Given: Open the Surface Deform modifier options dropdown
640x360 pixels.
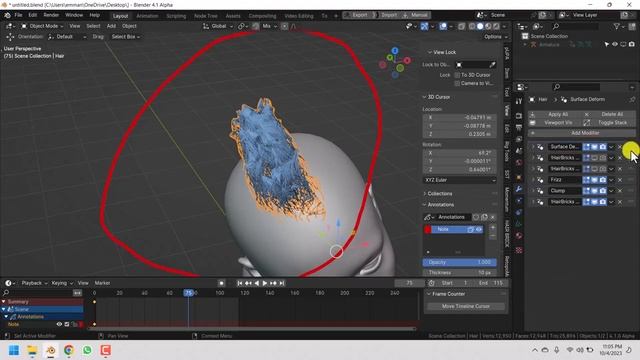Looking at the screenshot, I should click(611, 147).
